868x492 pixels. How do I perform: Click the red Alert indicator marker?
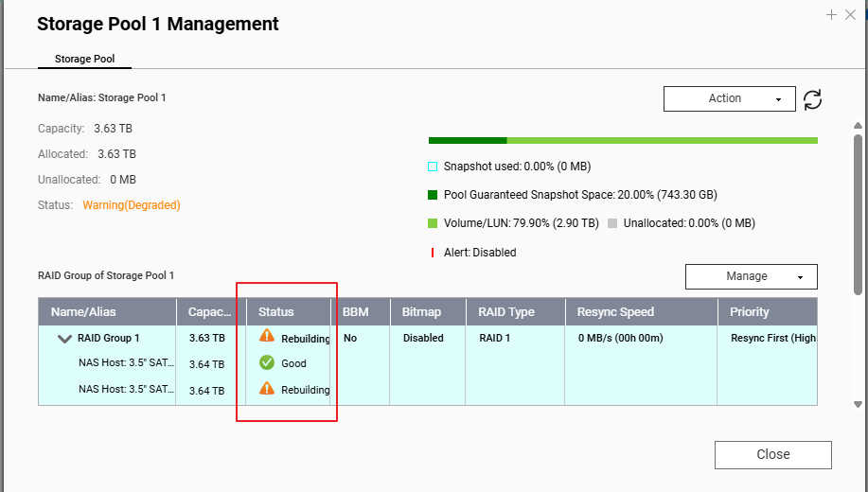[433, 253]
